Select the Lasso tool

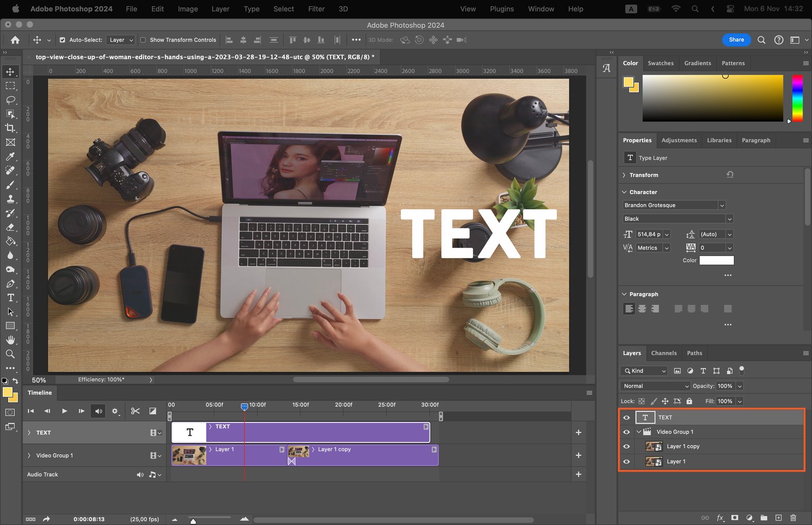[x=10, y=100]
